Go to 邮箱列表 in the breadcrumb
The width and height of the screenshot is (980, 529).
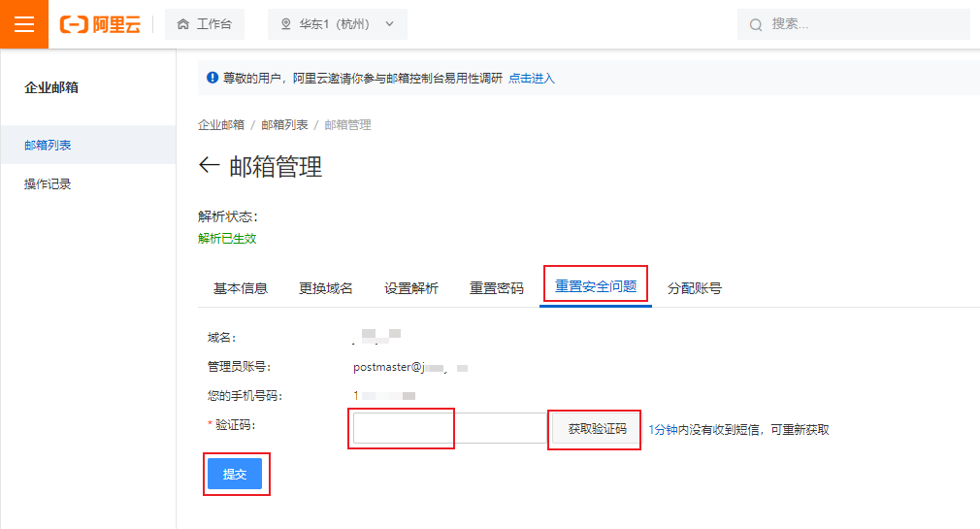[x=284, y=125]
